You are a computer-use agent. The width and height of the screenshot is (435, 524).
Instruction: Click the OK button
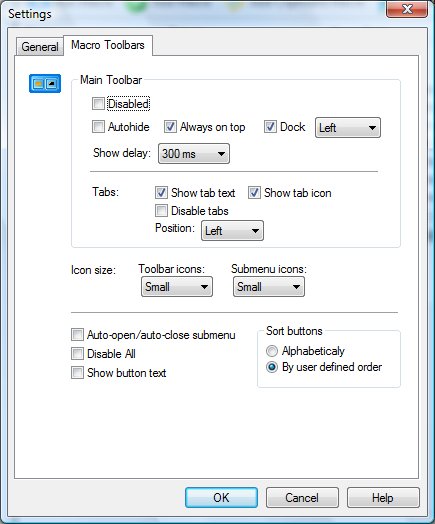pyautogui.click(x=222, y=498)
